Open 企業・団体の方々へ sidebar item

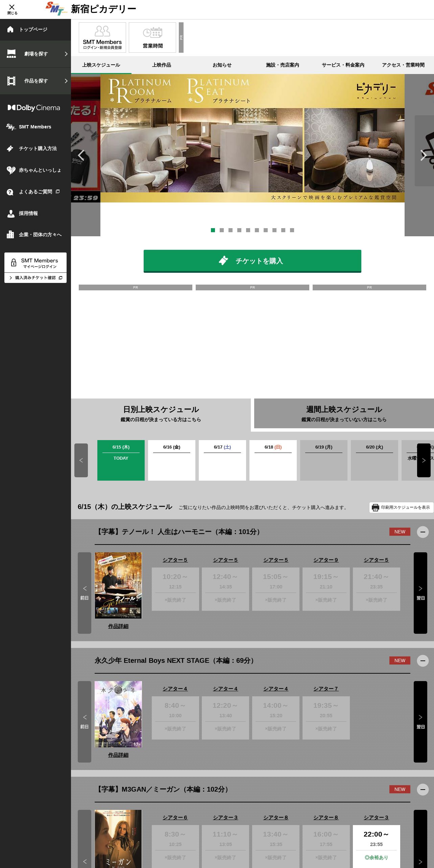[x=35, y=235]
